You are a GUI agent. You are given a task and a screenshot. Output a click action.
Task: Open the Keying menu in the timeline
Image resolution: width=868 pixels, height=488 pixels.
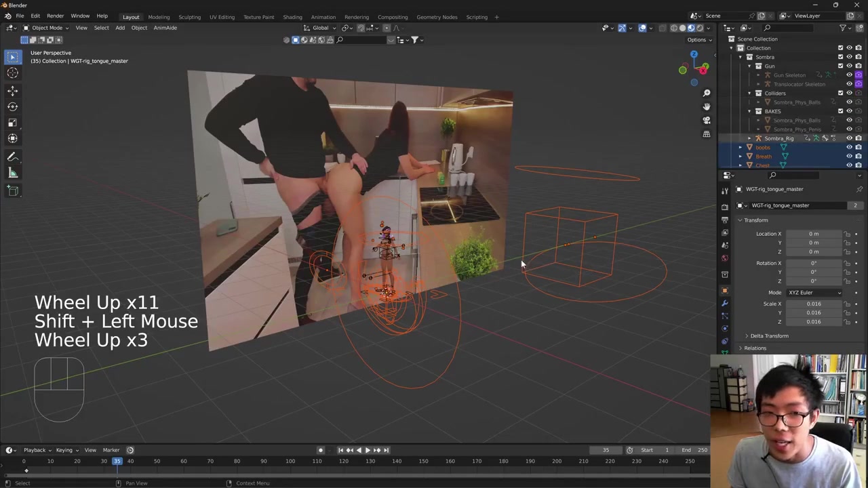pyautogui.click(x=64, y=450)
